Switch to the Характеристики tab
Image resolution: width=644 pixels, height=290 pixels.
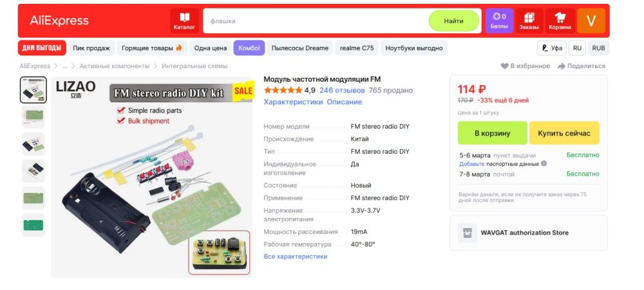tap(293, 102)
